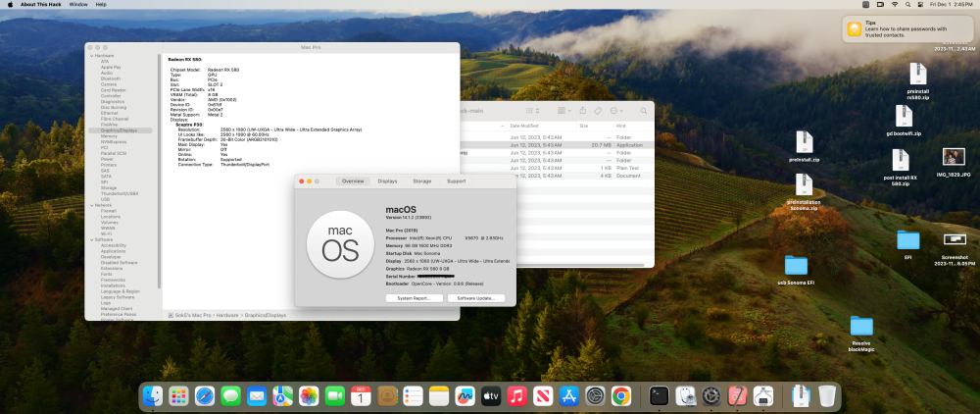Viewport: 980px width, 414px height.
Task: Select Memory in the hardware list
Action: tap(109, 135)
